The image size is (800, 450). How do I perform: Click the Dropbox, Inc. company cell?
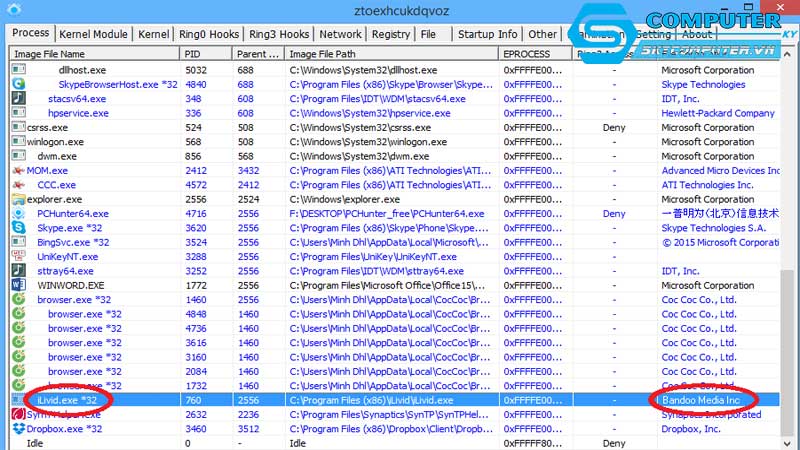691,429
